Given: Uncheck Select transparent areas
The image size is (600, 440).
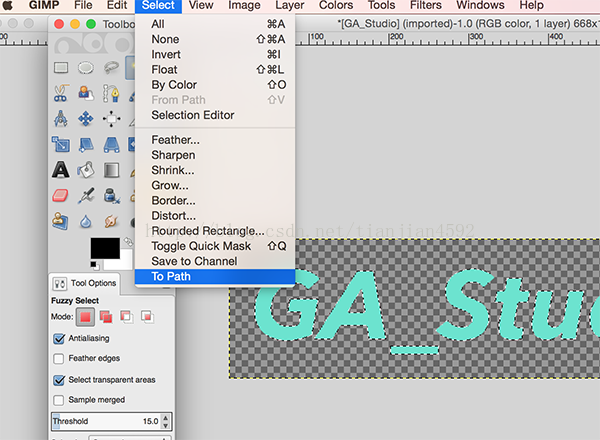Looking at the screenshot, I should pos(59,380).
